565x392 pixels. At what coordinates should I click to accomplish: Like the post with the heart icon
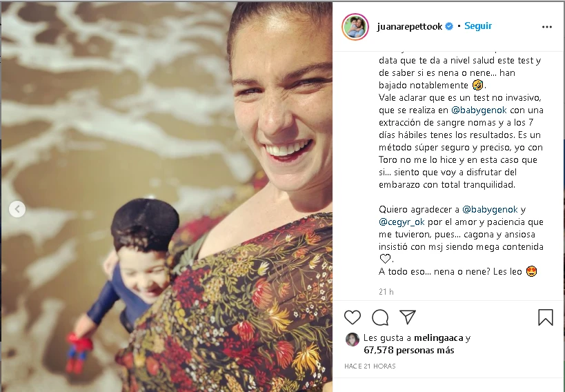[x=353, y=317]
